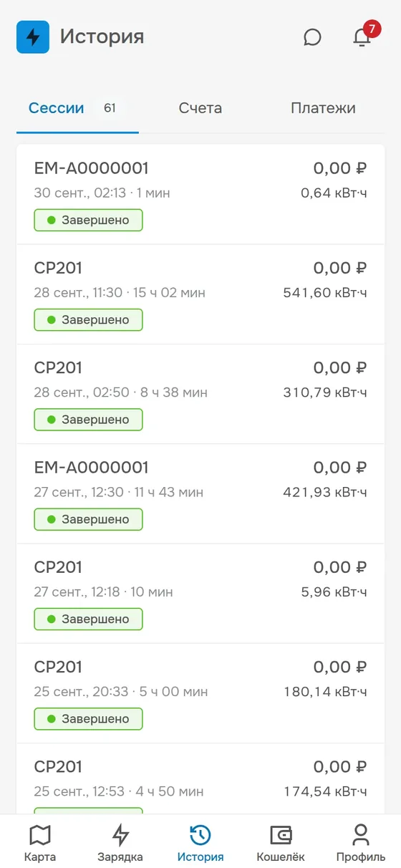Open notifications bell with 7 badge
The height and width of the screenshot is (868, 401).
point(363,37)
